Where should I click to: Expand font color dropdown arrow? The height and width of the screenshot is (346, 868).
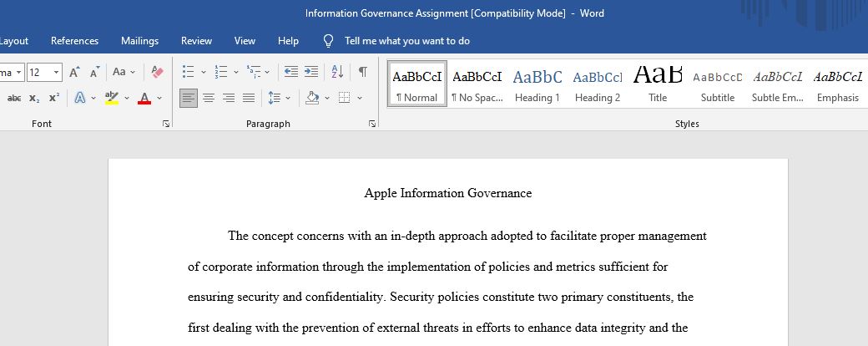pyautogui.click(x=159, y=98)
